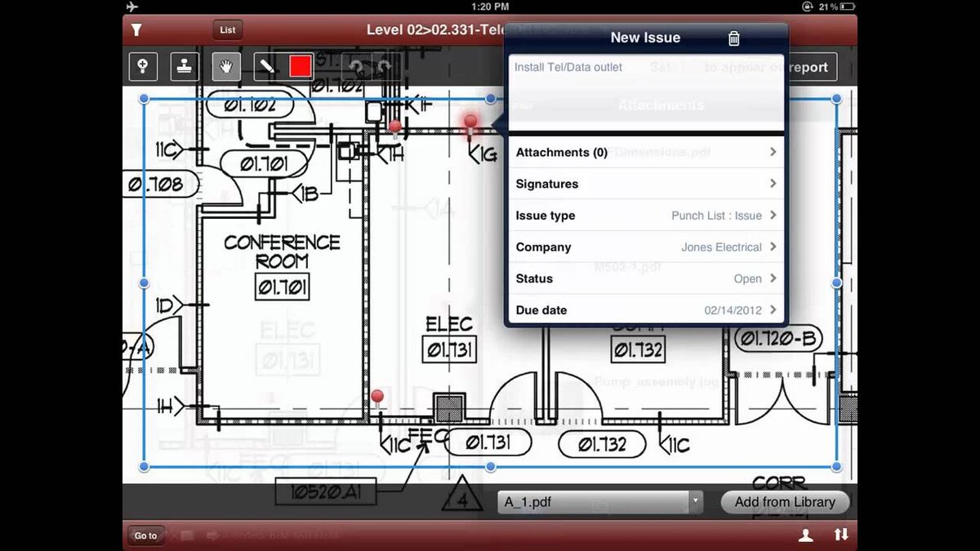Tap the airplane mode icon in status bar
This screenshot has height=551, width=980.
coord(132,7)
